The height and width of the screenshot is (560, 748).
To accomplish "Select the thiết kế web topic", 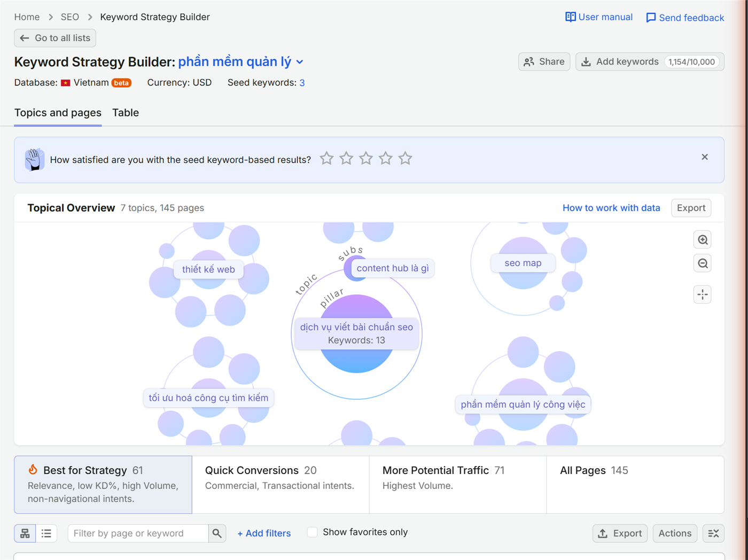I will click(208, 269).
